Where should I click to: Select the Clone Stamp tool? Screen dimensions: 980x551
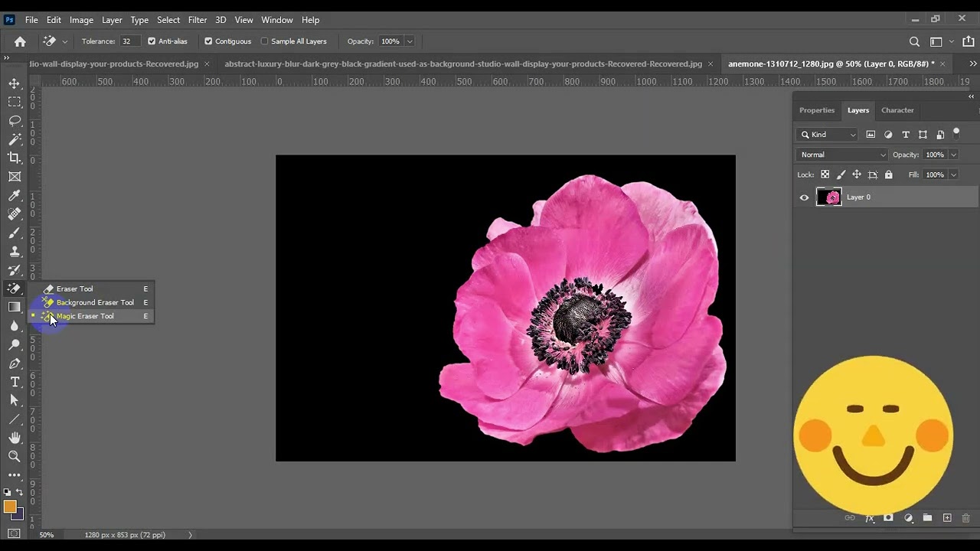tap(15, 251)
